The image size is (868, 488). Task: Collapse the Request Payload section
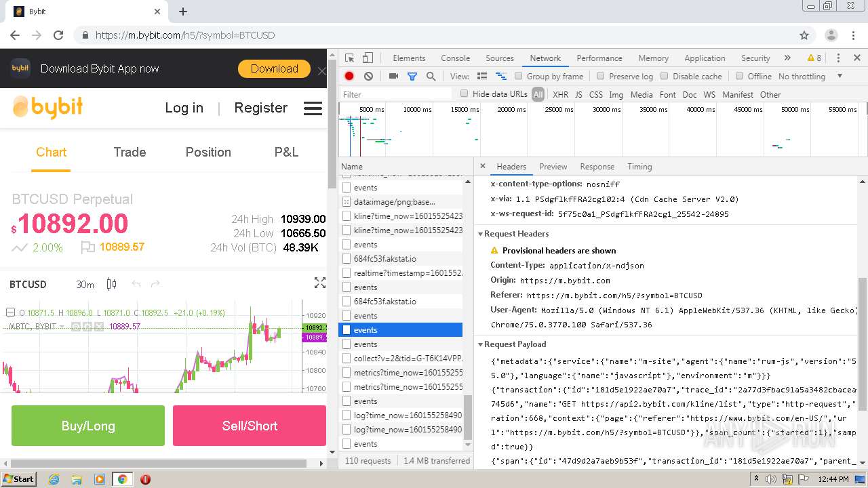tap(481, 344)
